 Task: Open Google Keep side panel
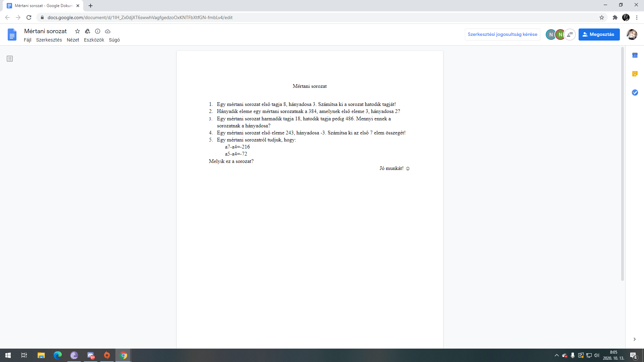635,74
